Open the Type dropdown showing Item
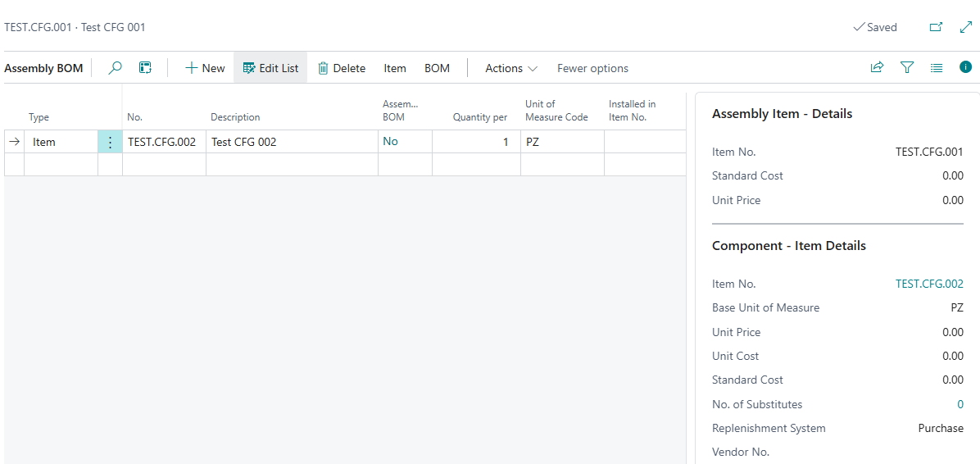This screenshot has height=464, width=980. coord(61,142)
